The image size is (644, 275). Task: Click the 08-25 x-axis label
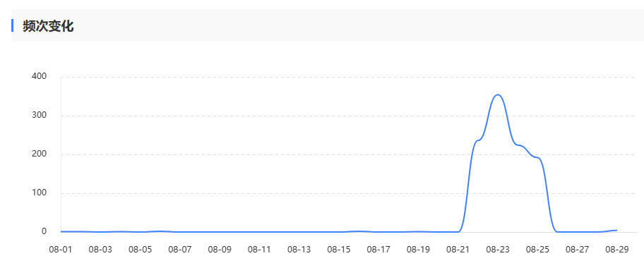click(537, 250)
